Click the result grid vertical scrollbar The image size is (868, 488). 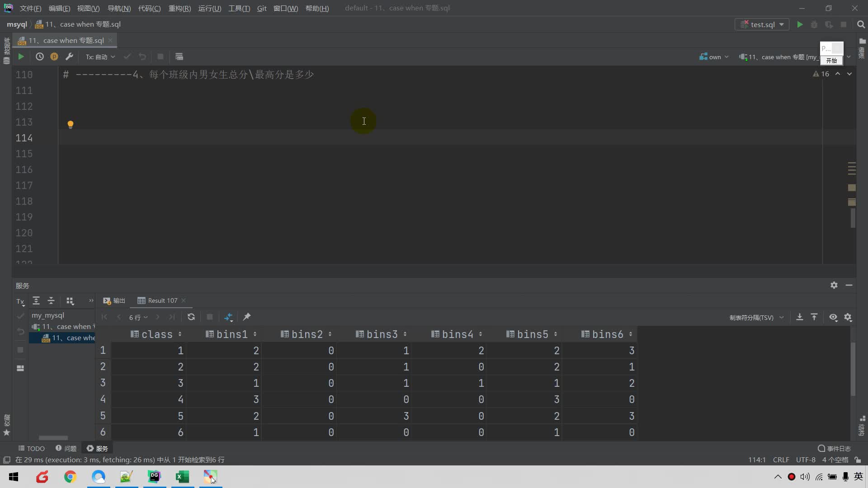click(x=853, y=368)
